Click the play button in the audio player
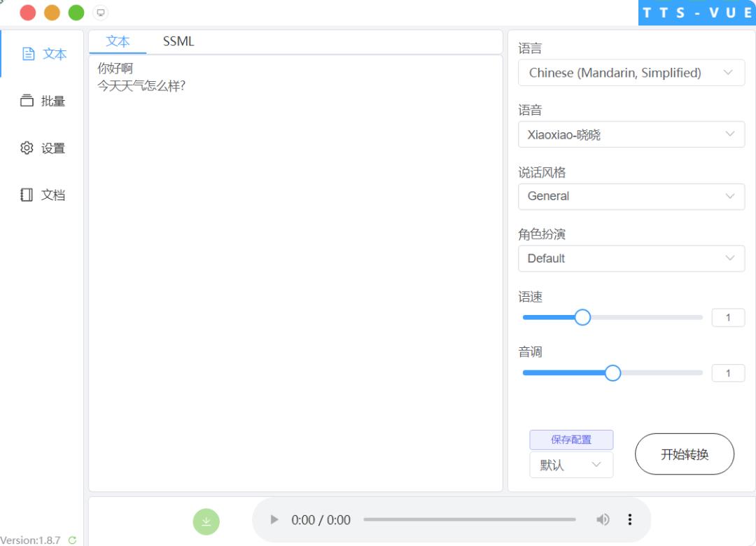This screenshot has width=756, height=546. click(x=273, y=519)
